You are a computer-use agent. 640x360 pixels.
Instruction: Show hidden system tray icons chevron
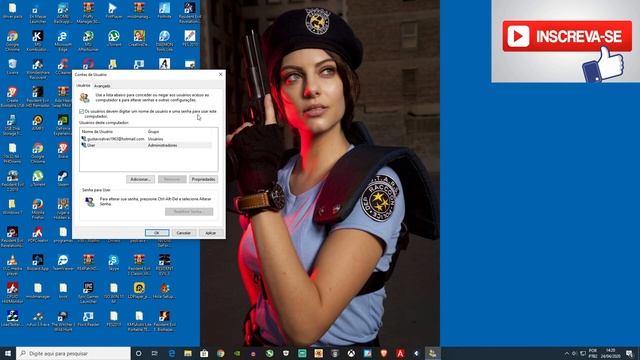[567, 353]
